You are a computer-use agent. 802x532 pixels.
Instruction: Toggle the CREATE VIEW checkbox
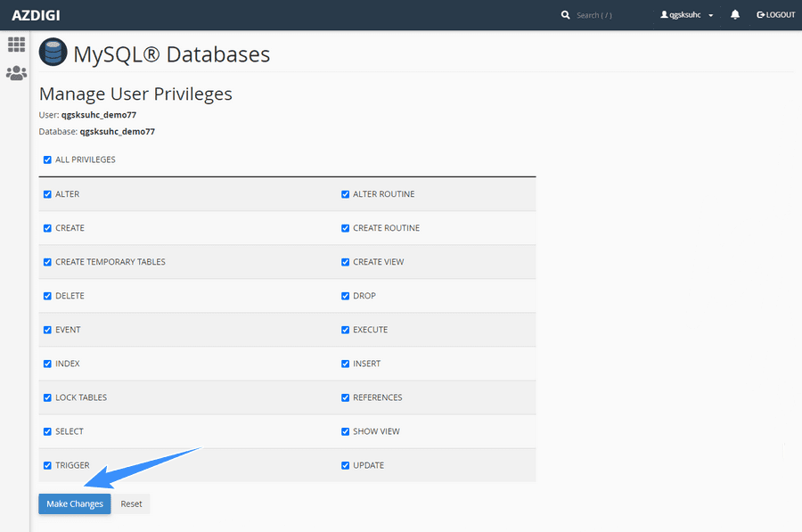pyautogui.click(x=345, y=262)
